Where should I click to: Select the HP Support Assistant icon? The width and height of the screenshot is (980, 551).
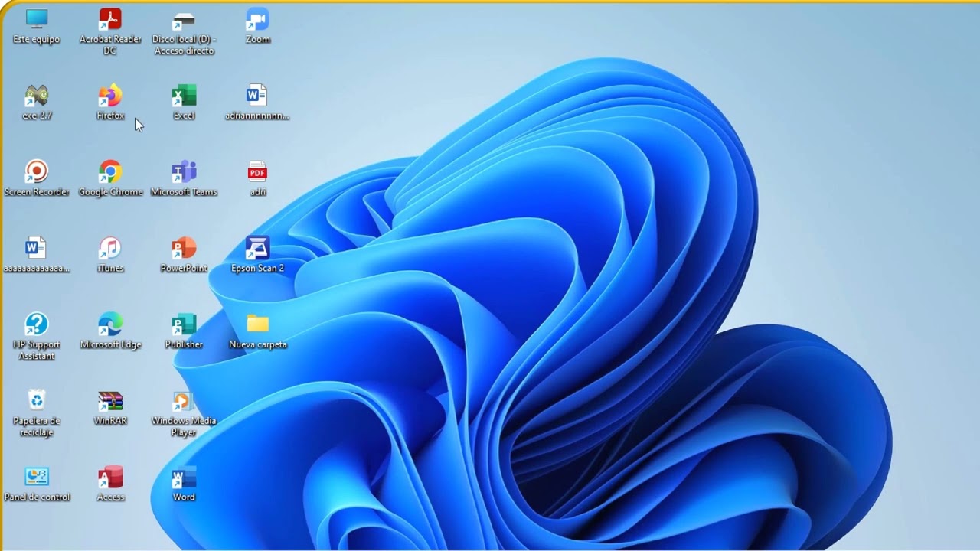coord(37,337)
